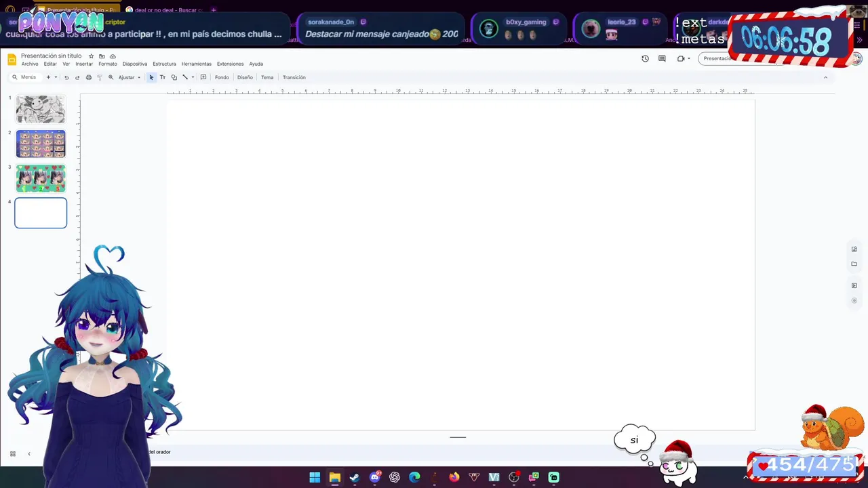Image resolution: width=868 pixels, height=488 pixels.
Task: Open File Explorer from the taskbar
Action: coord(334,477)
